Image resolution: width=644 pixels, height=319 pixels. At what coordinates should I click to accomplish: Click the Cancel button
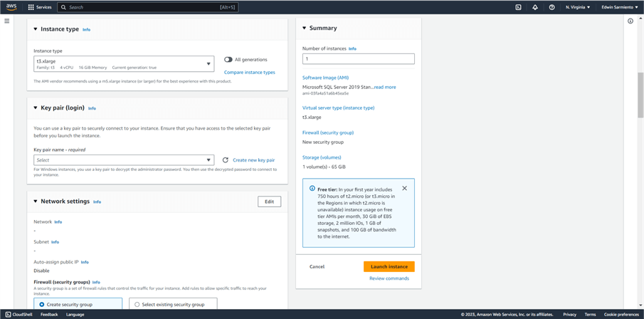(317, 266)
